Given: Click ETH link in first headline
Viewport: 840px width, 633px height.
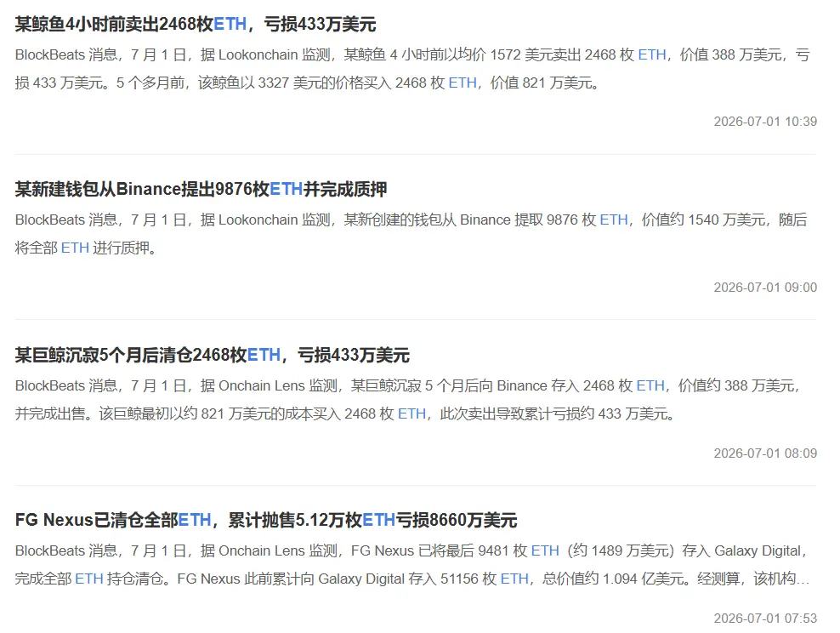Looking at the screenshot, I should click(230, 24).
